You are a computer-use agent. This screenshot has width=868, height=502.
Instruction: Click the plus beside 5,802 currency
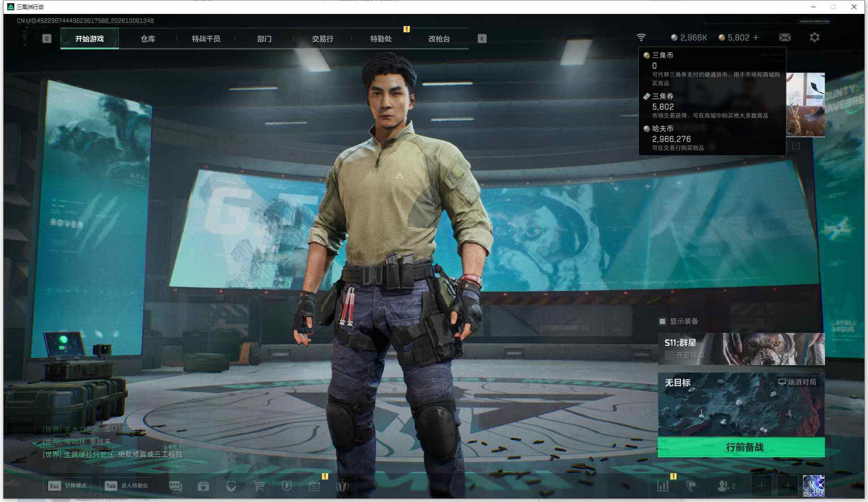[x=756, y=38]
